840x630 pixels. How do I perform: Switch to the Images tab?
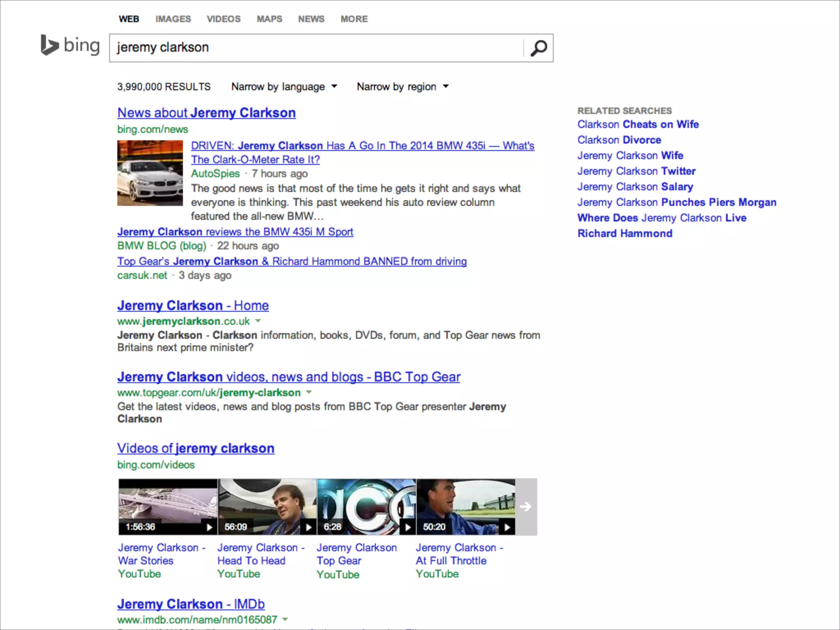(x=173, y=19)
